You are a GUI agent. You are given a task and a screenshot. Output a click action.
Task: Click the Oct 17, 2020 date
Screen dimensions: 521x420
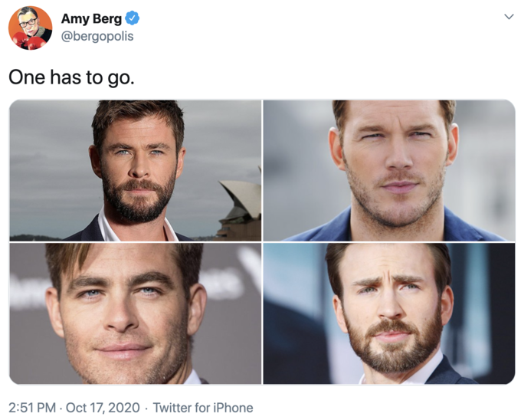pyautogui.click(x=103, y=408)
